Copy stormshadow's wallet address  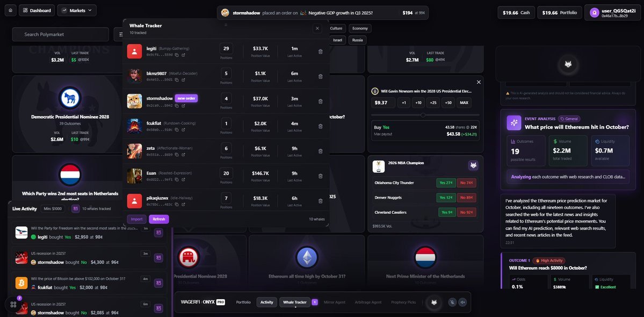pyautogui.click(x=177, y=105)
